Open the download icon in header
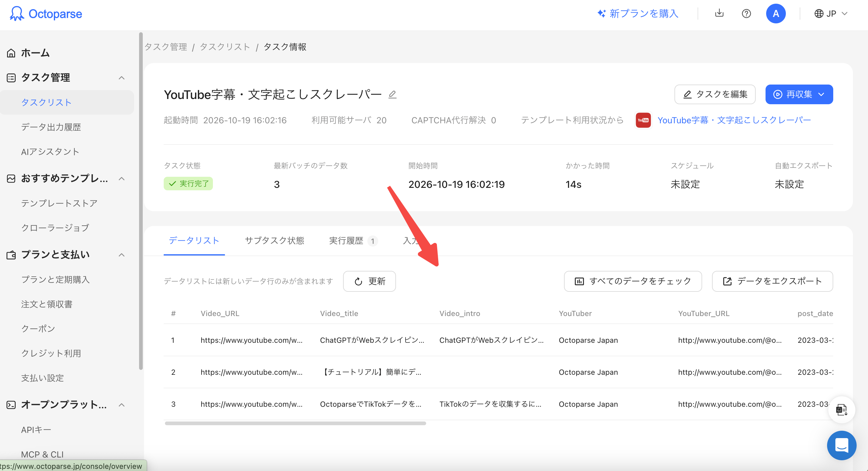The height and width of the screenshot is (471, 868). pos(719,13)
